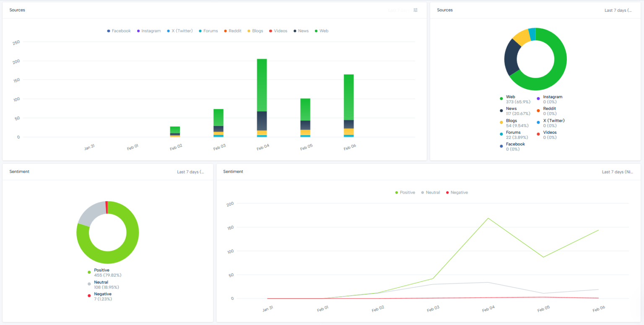Screen dimensions: 644x325
Task: Open the Last 7 days selector in the Sentiment donut panel
Action: pos(191,171)
